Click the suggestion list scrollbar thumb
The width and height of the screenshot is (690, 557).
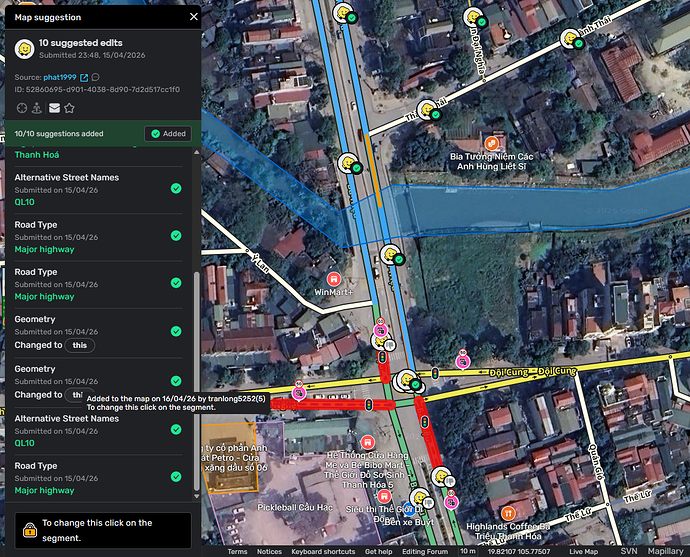[197, 381]
